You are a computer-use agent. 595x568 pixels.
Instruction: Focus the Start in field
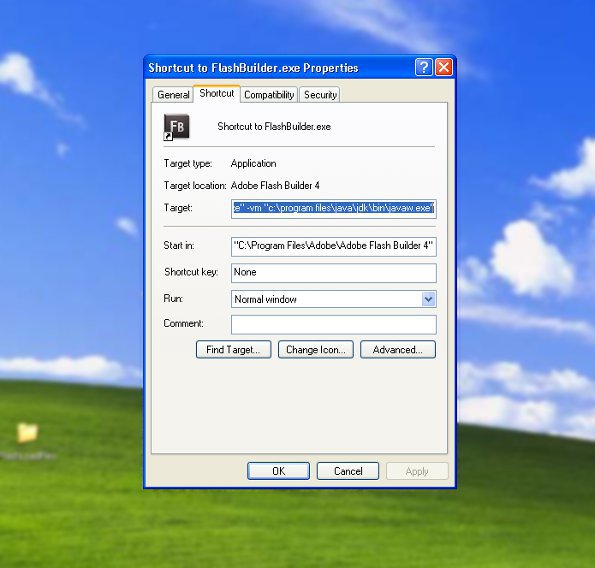[334, 247]
